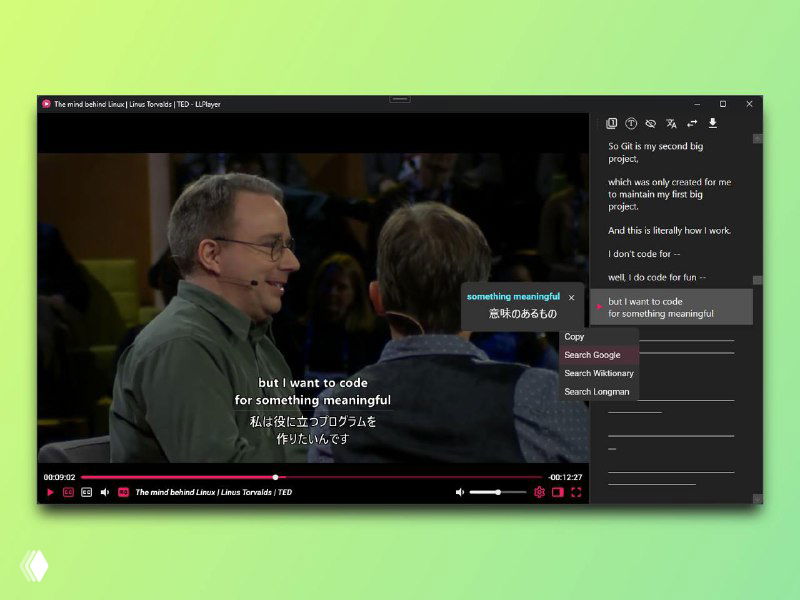Close the 'something meaningful' translation popup
Screen dimensions: 800x600
click(572, 297)
